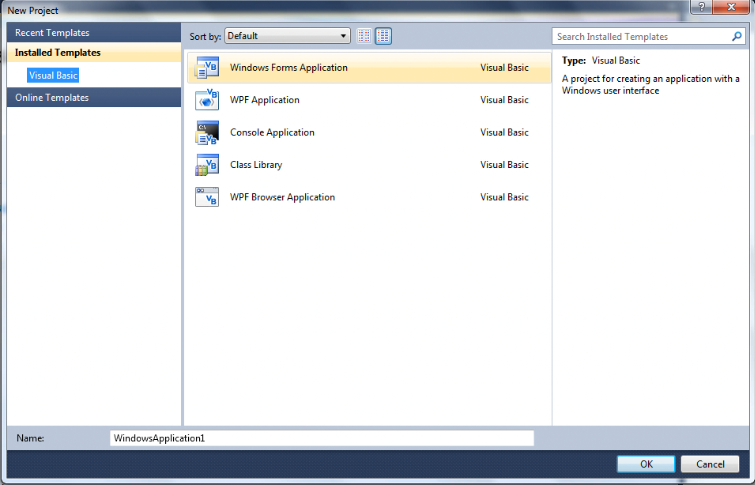Click the WPF Browser Application template icon

[207, 197]
